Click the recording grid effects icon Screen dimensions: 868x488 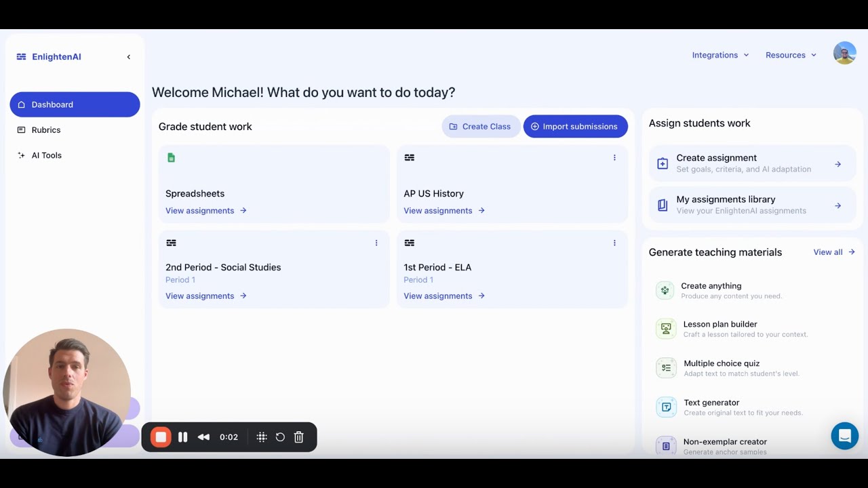[262, 437]
